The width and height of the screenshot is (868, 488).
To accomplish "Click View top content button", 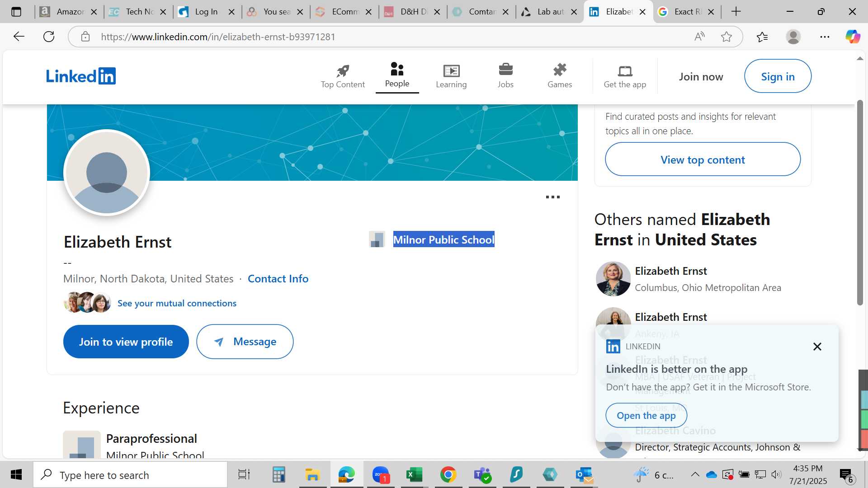I will click(703, 160).
